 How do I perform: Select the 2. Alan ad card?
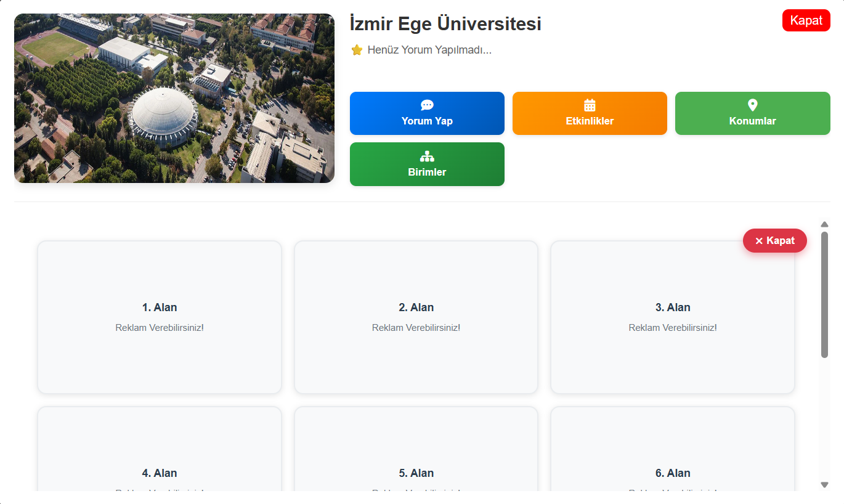pos(416,317)
